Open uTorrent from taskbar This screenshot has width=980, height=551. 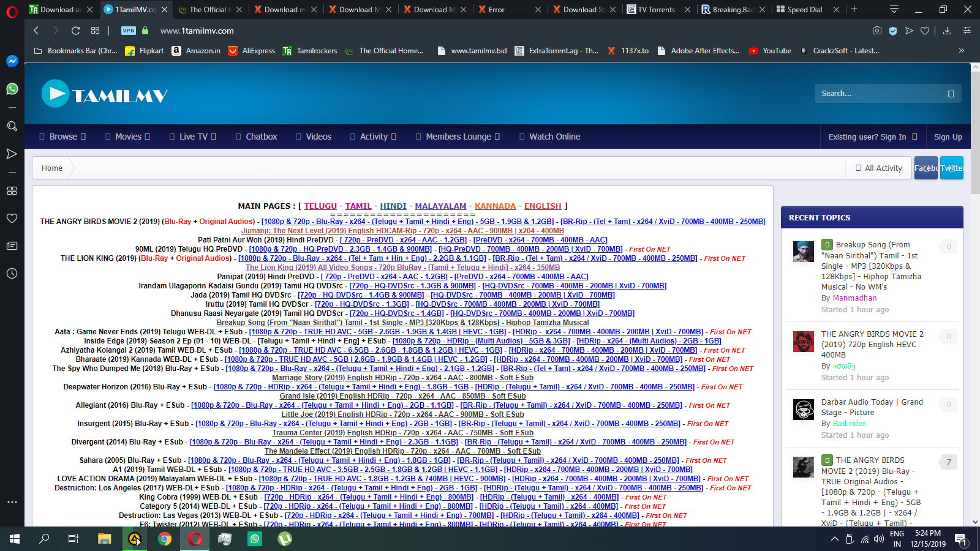point(285,539)
